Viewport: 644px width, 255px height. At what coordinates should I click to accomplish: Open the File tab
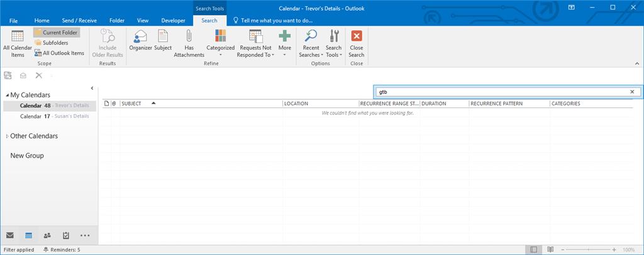point(14,21)
